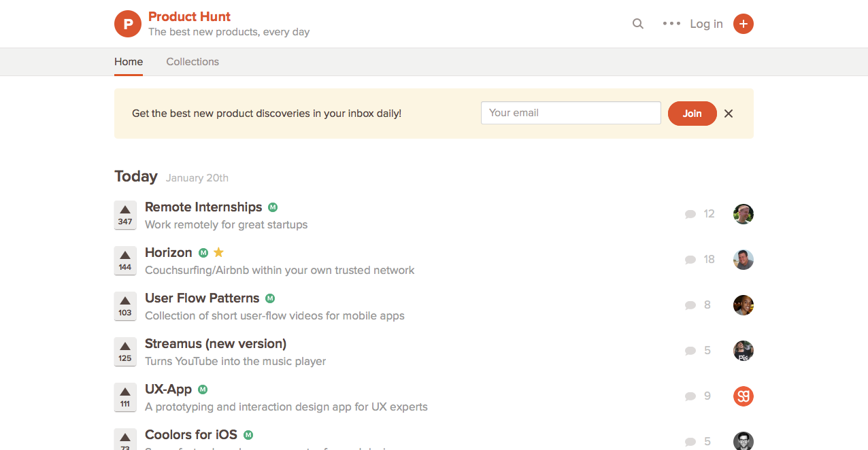Click the hunter avatar beside Horizon
Screen dimensions: 868x450
(x=743, y=259)
